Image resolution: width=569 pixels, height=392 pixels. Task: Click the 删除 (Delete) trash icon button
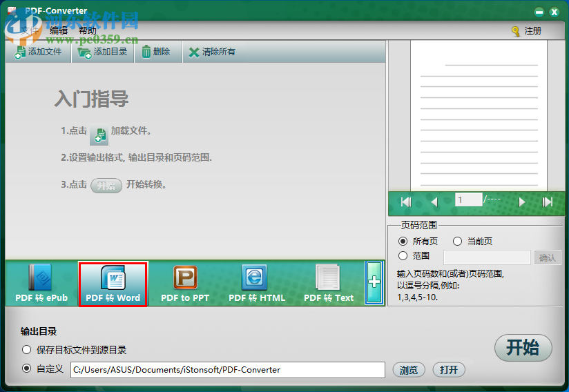[156, 52]
